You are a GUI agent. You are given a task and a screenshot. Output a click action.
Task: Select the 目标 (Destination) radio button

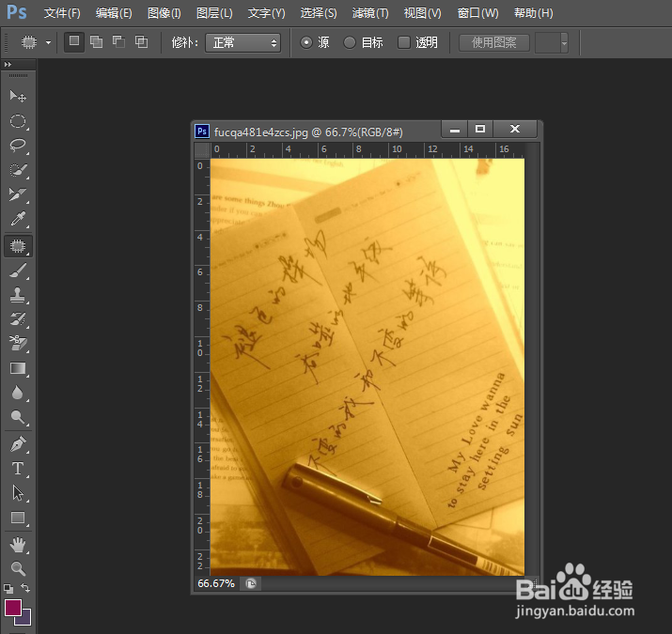coord(350,42)
